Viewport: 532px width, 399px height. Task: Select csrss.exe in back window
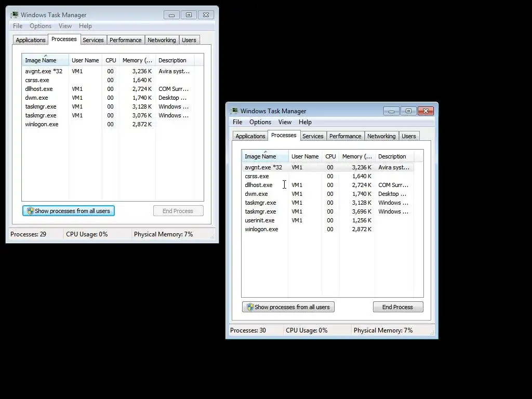(108, 80)
